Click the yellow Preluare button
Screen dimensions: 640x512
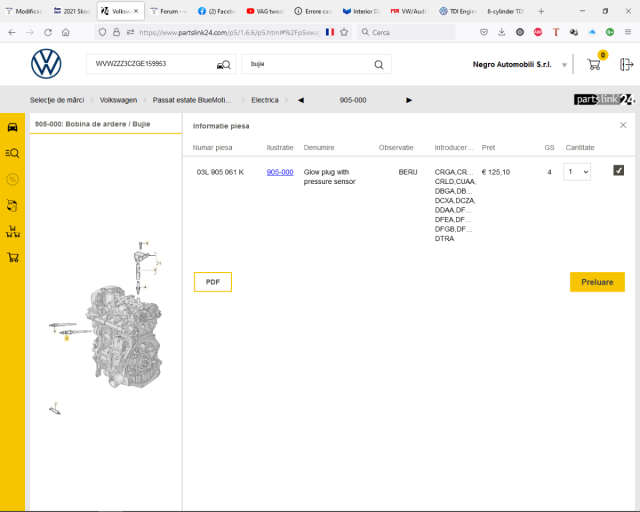click(597, 282)
